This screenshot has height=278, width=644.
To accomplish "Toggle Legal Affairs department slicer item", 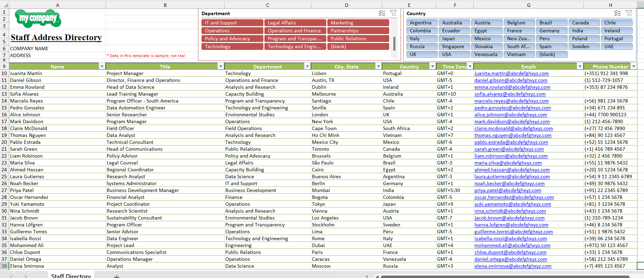I will (x=295, y=23).
